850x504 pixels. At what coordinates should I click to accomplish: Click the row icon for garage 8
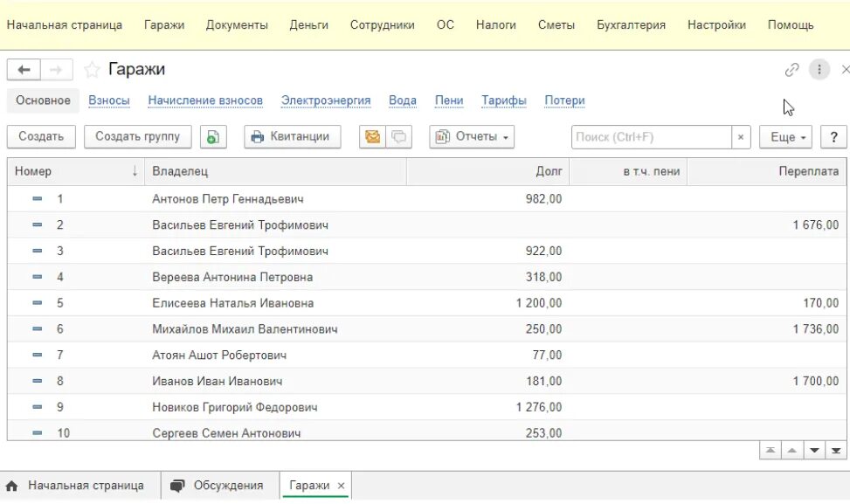pyautogui.click(x=37, y=381)
